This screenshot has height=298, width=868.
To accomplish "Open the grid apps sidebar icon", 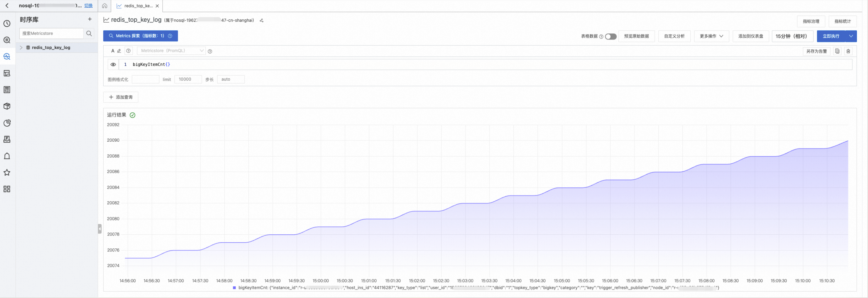I will point(7,189).
